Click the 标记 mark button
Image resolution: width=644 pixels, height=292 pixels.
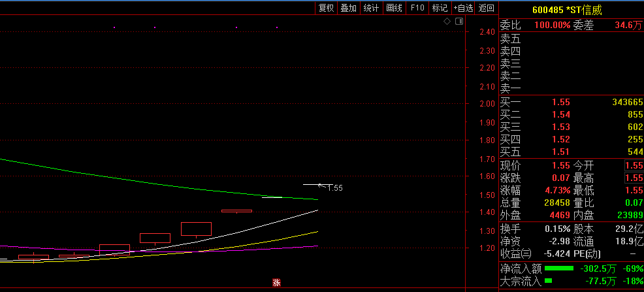(440, 8)
